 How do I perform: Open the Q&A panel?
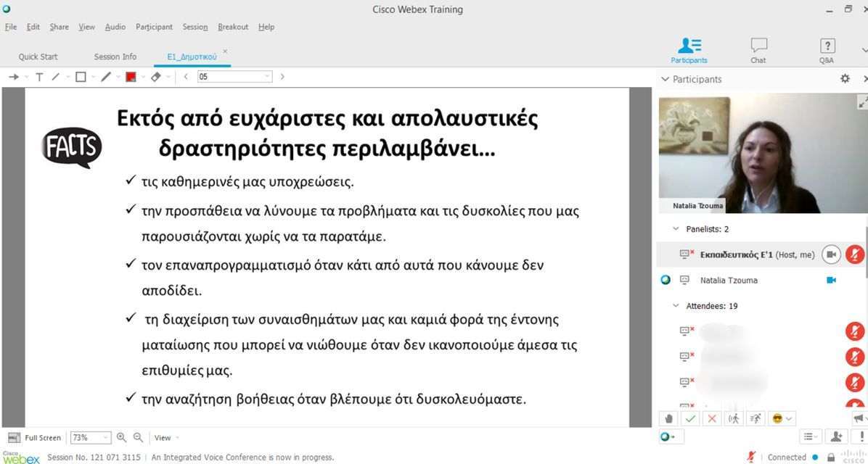point(827,50)
